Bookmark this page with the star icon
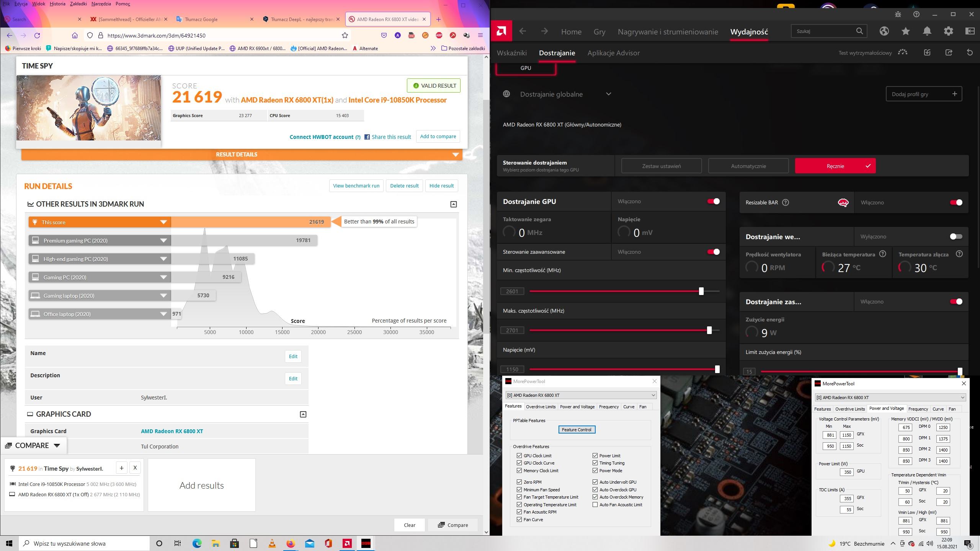The width and height of the screenshot is (980, 551). tap(345, 36)
